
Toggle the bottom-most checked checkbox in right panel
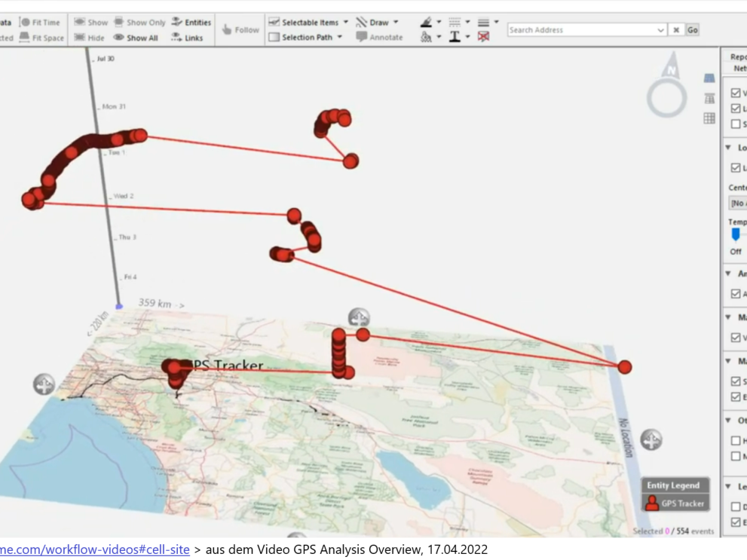(x=736, y=522)
